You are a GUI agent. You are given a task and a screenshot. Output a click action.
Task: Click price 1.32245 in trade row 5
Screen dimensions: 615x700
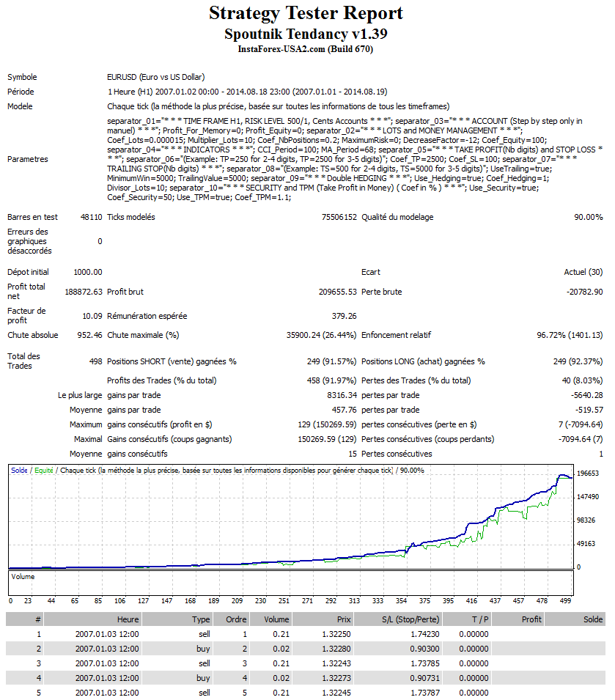336,693
